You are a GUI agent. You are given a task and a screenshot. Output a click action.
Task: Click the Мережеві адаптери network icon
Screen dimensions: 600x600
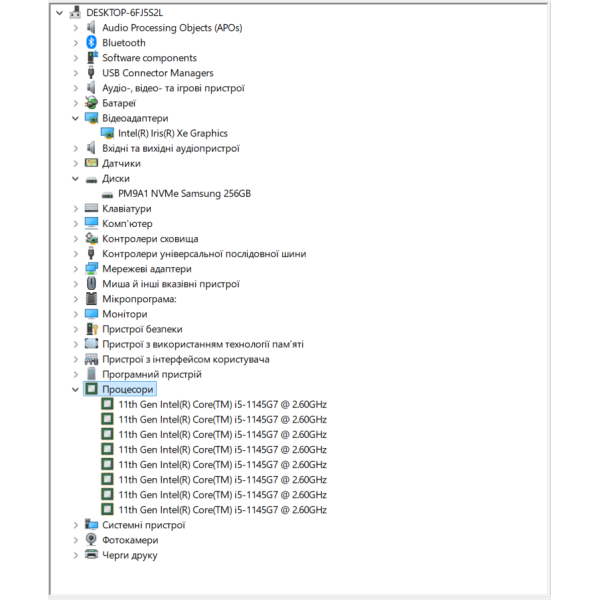pos(91,269)
